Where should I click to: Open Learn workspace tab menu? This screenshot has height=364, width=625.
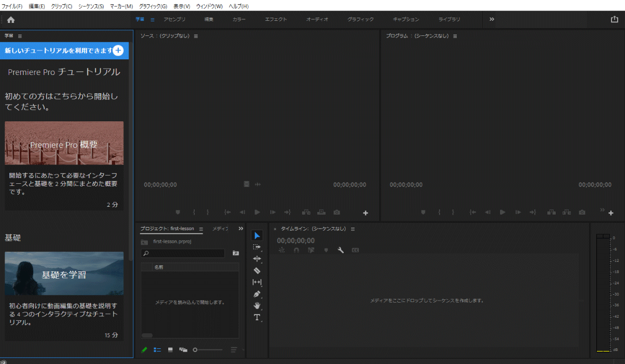[153, 20]
